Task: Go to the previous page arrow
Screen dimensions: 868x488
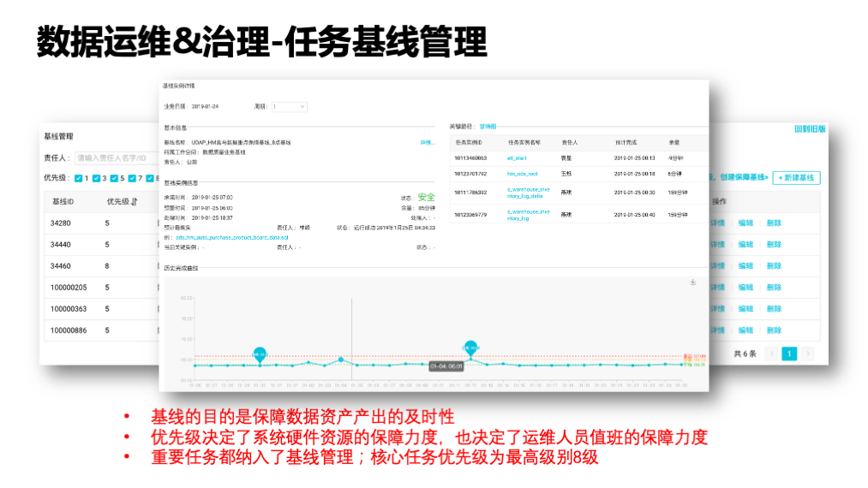Action: [x=771, y=353]
